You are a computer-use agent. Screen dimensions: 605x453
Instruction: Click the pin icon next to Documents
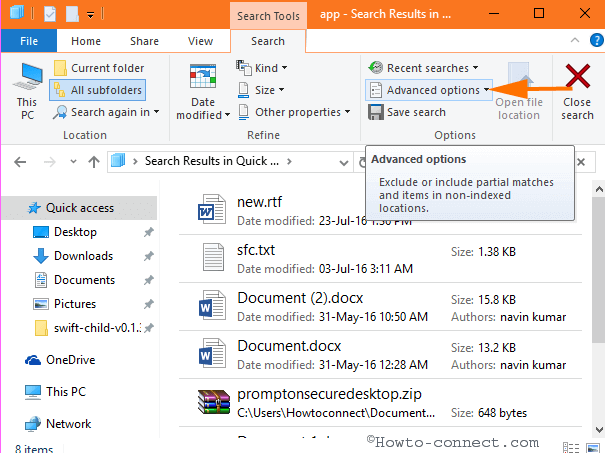149,280
